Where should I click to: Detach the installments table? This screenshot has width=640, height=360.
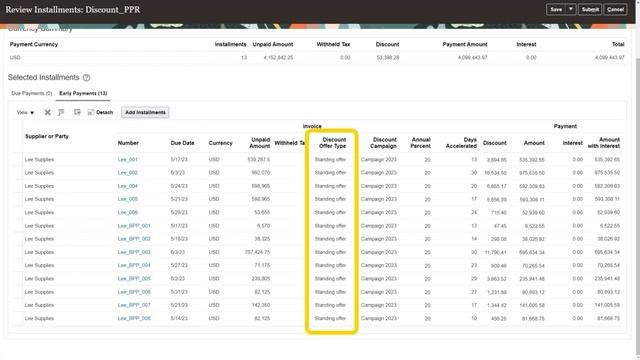tap(100, 112)
